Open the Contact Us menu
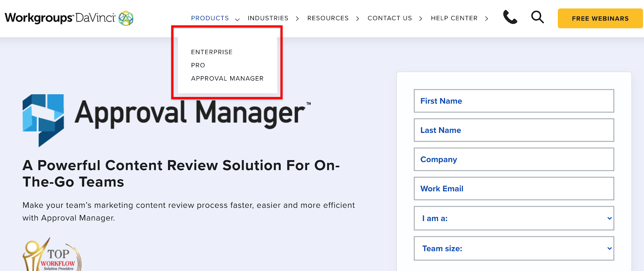This screenshot has height=271, width=644. coord(390,18)
